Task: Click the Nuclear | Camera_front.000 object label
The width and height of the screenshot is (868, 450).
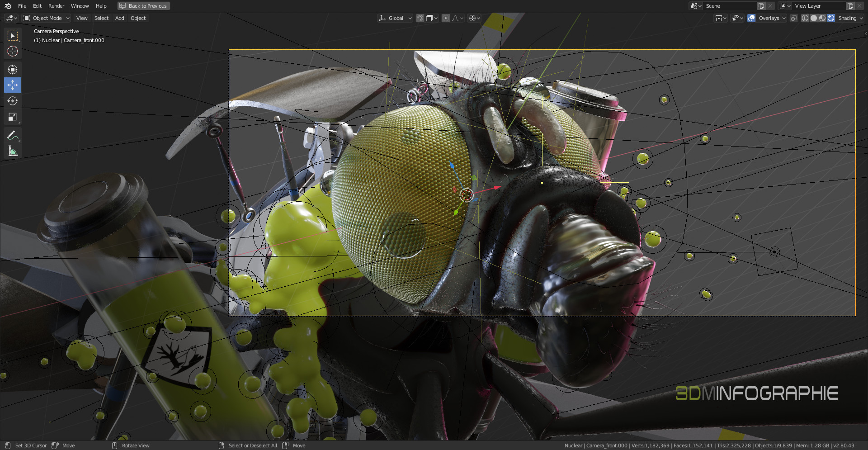Action: 69,40
